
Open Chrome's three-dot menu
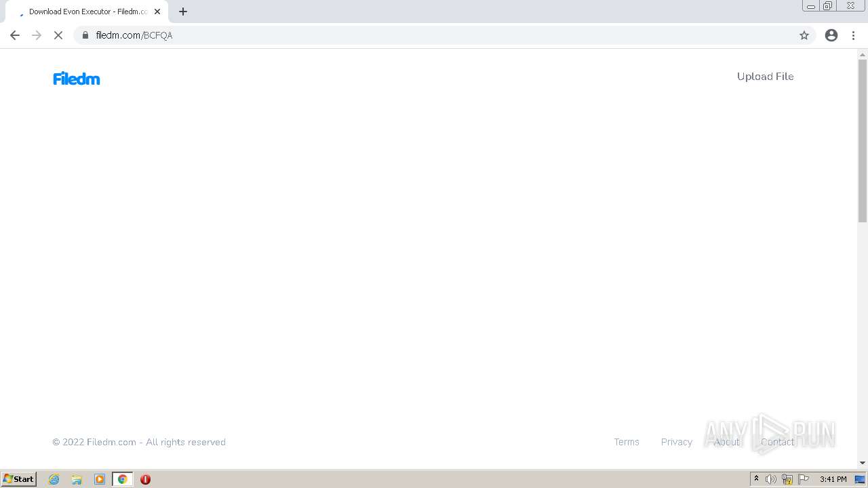[x=853, y=35]
